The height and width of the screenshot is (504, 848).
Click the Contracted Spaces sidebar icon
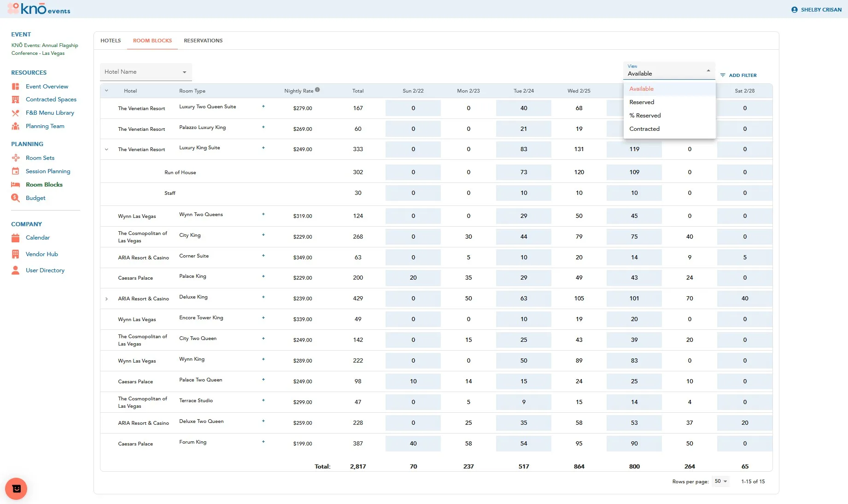pos(15,100)
